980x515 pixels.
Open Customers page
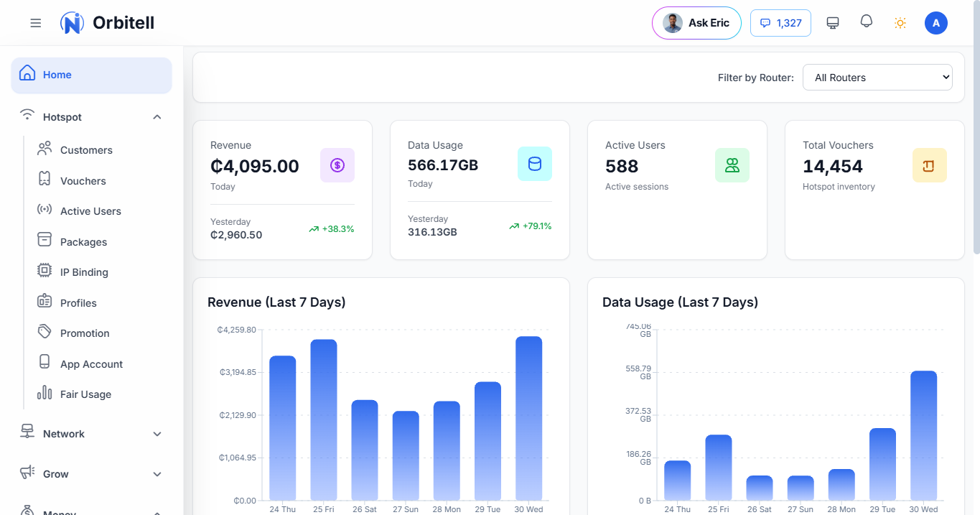(86, 150)
